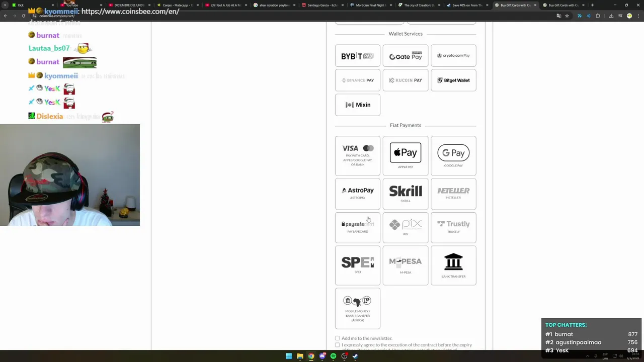Choose Bank Transfer payment tile
Viewport: 644px width, 362px height.
[x=453, y=265]
